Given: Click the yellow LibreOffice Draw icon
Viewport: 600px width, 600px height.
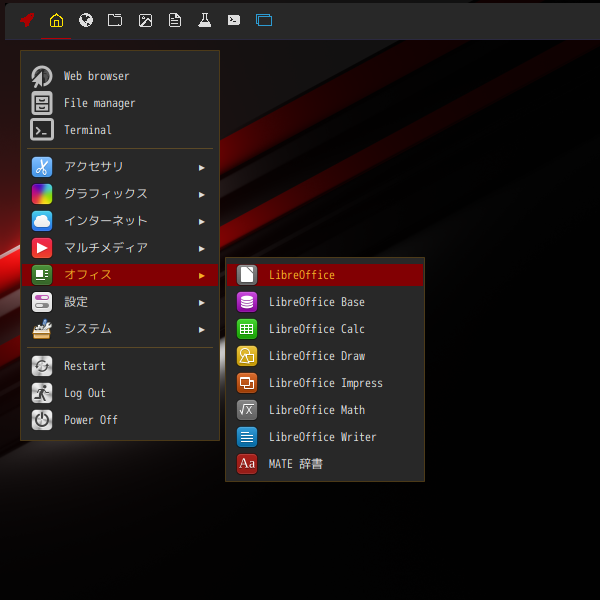Looking at the screenshot, I should coord(247,356).
